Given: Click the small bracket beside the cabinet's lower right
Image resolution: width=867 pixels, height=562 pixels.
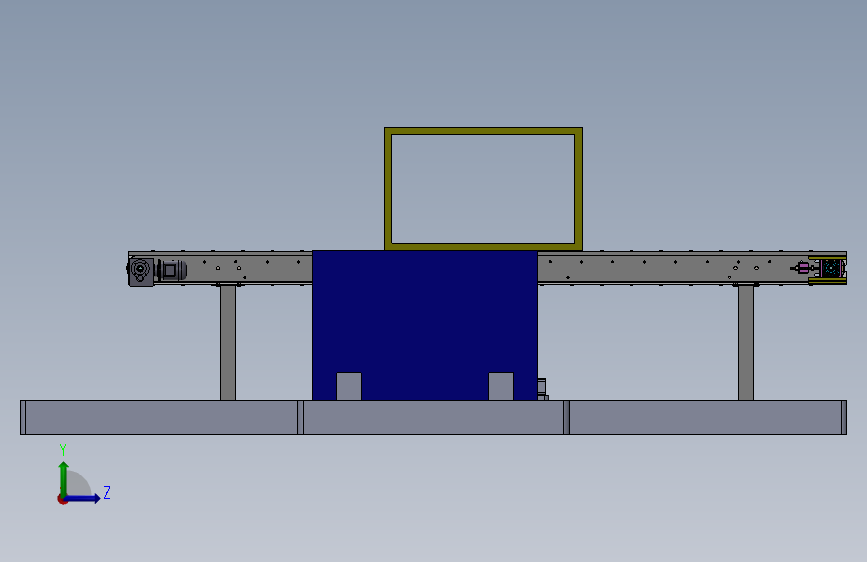Looking at the screenshot, I should tap(542, 389).
